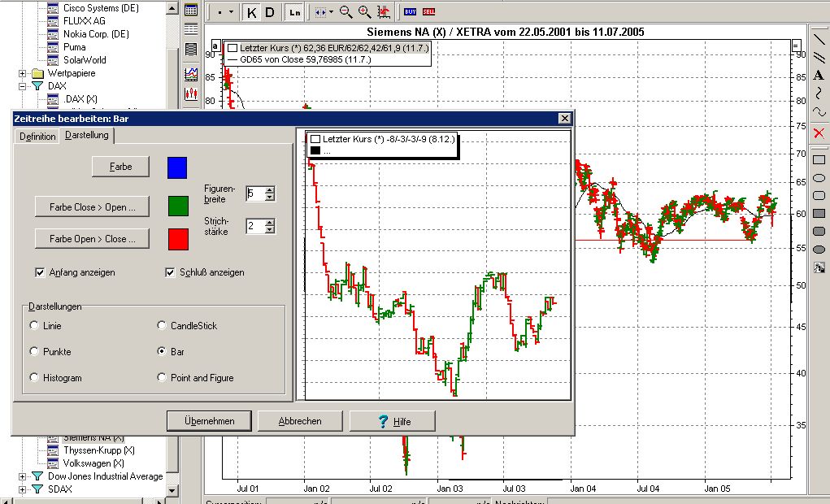
Task: Click the red SELL icon
Action: 428,11
